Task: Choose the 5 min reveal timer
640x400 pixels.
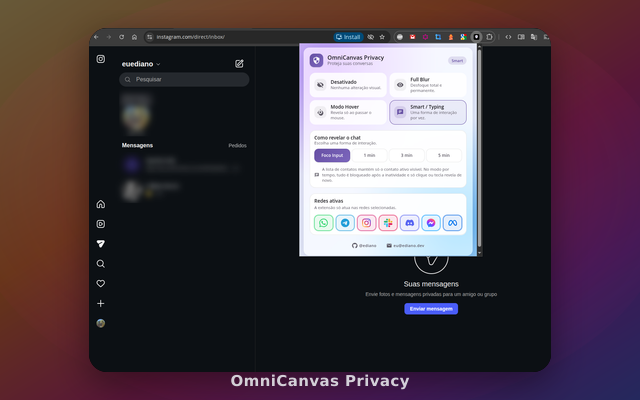Action: point(444,156)
